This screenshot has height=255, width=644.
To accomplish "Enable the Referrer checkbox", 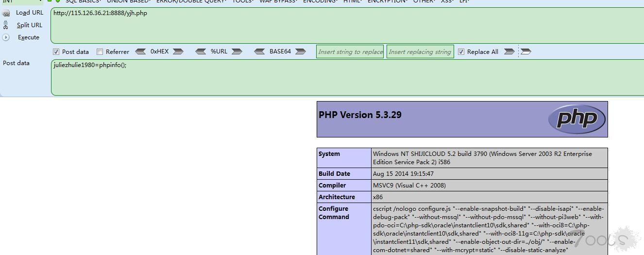I will [100, 51].
